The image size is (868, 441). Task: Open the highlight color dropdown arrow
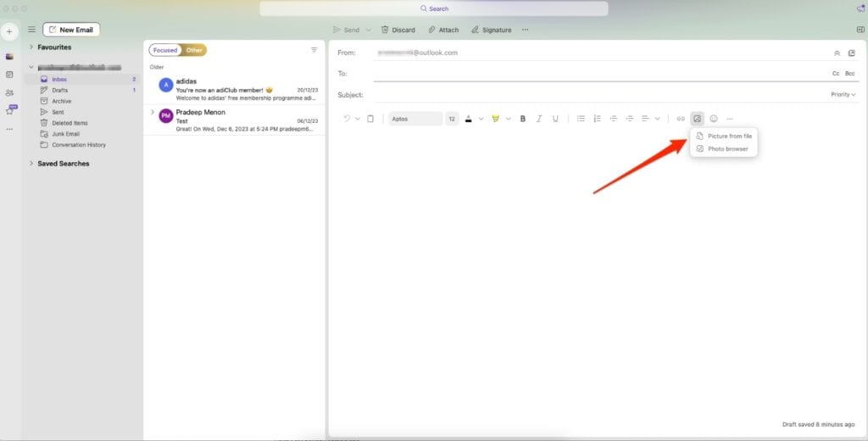508,119
